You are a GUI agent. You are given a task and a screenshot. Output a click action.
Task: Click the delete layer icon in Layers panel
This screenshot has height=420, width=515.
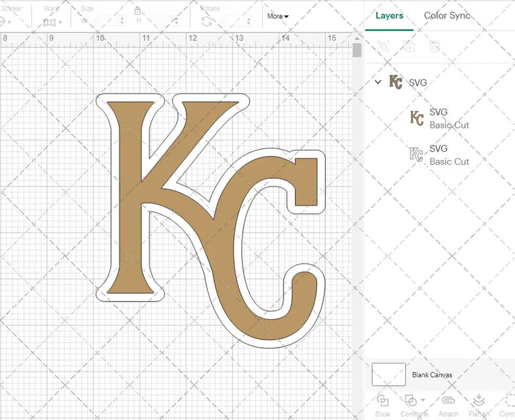click(435, 46)
